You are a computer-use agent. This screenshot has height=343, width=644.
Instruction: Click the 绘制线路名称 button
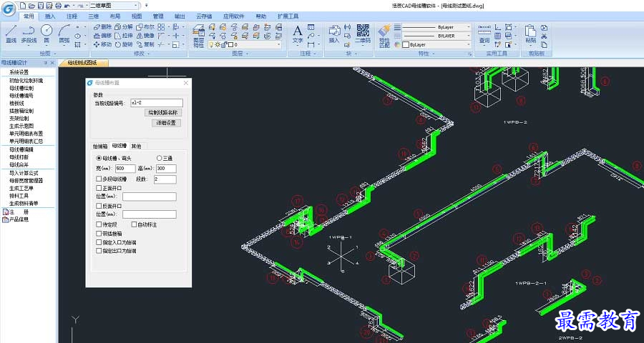coord(163,112)
